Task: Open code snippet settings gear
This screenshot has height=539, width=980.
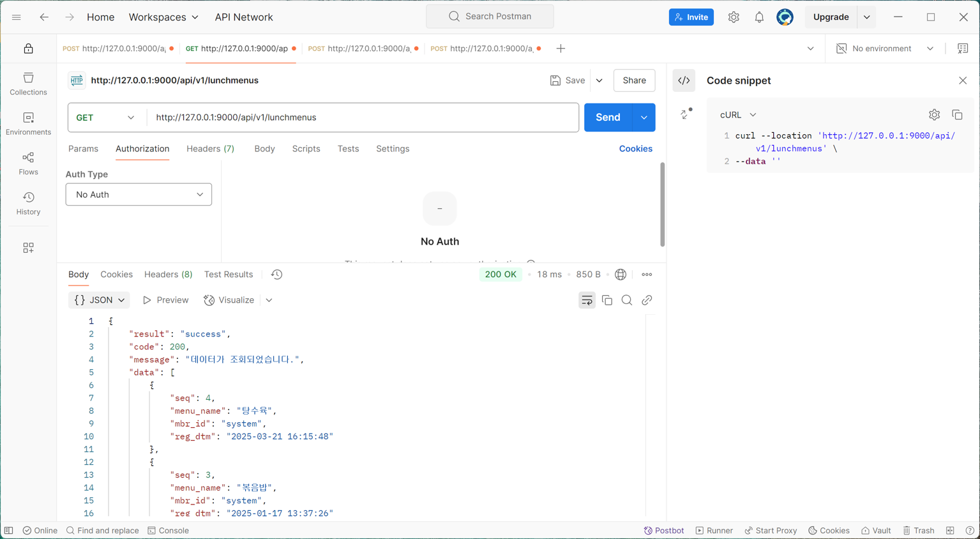Action: tap(934, 115)
